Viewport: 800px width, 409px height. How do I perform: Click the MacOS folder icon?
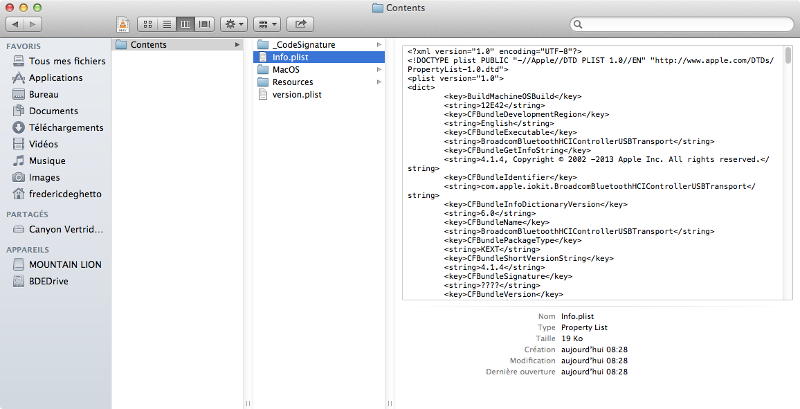(x=263, y=69)
